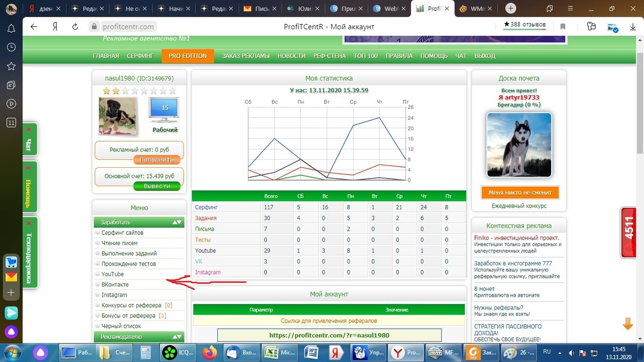
Task: Close the Техподдержка side tab
Action: point(28,223)
